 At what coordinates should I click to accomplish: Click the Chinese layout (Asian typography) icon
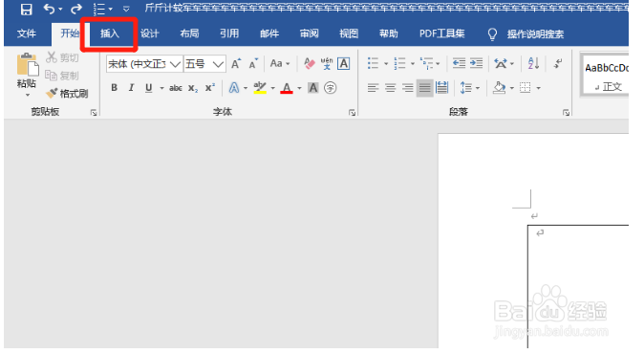click(x=501, y=63)
